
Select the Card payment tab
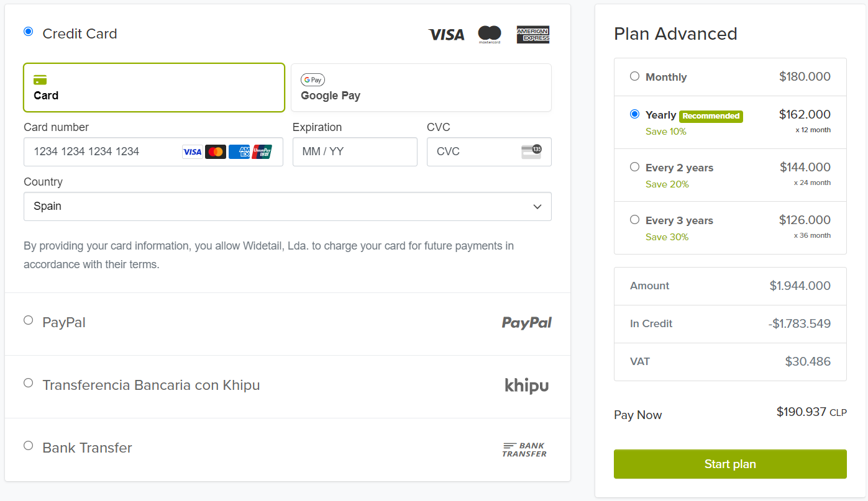(153, 88)
